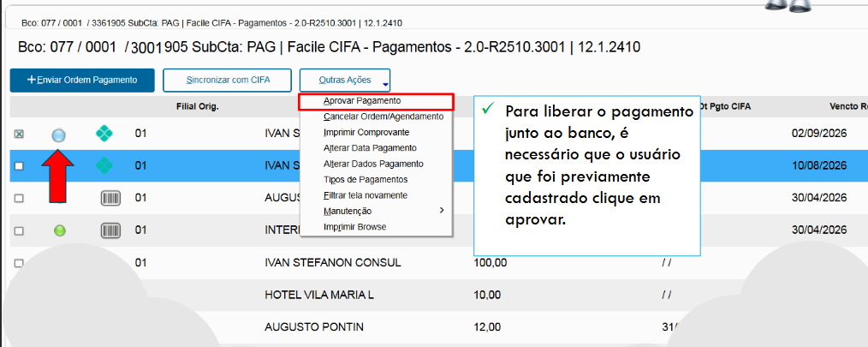Click the 10,00 value cell
Screen dimensions: 868x347
click(487, 295)
